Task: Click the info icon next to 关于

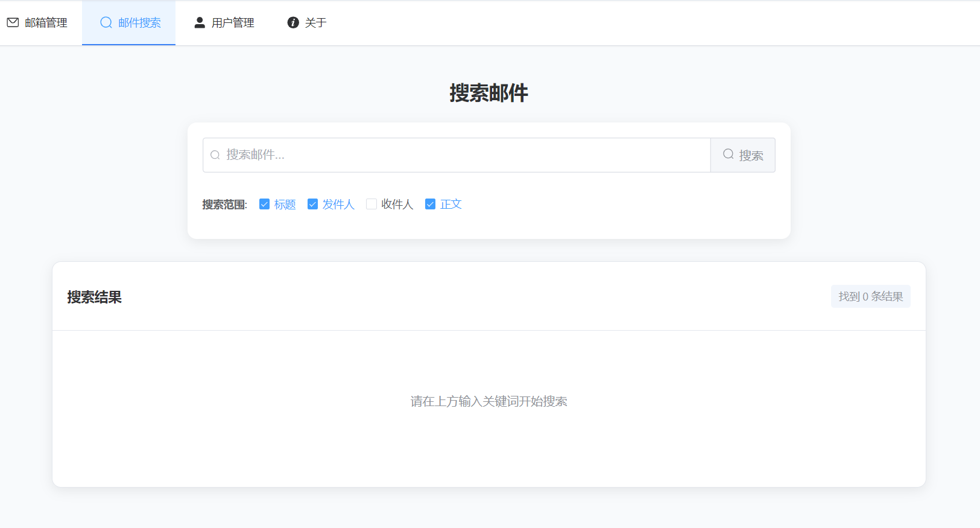Action: [293, 22]
